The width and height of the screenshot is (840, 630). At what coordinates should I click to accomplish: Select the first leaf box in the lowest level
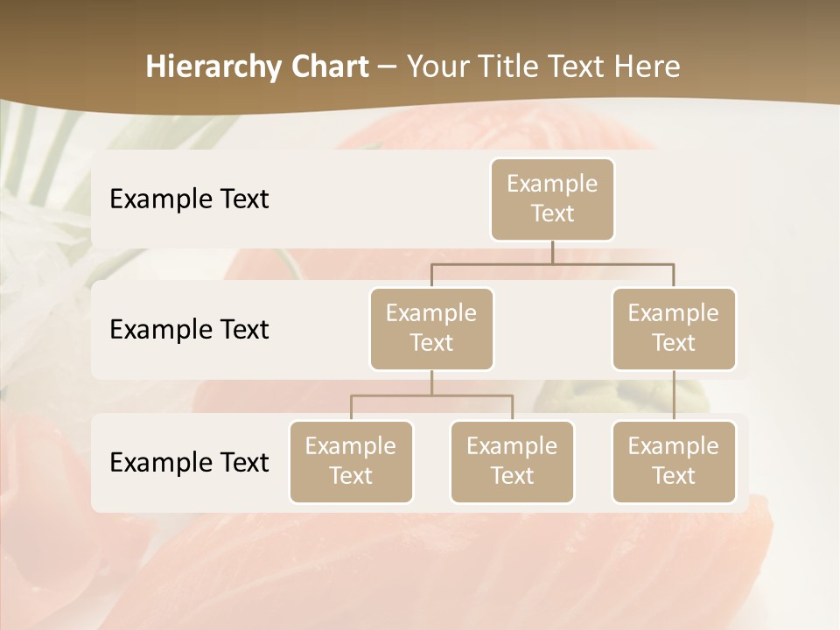pos(351,461)
